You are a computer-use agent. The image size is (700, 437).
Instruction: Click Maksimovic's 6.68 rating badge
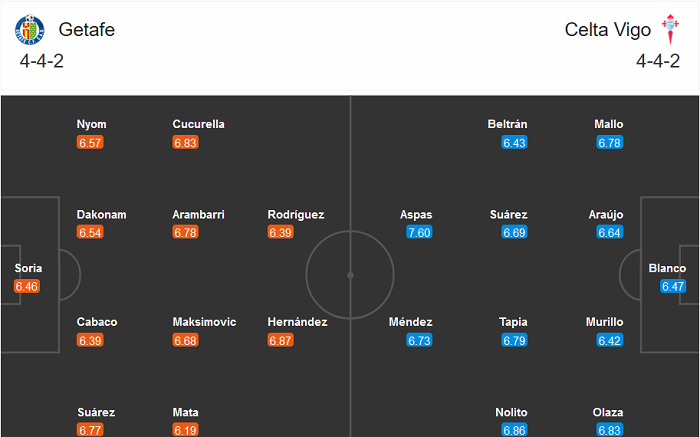tap(186, 341)
